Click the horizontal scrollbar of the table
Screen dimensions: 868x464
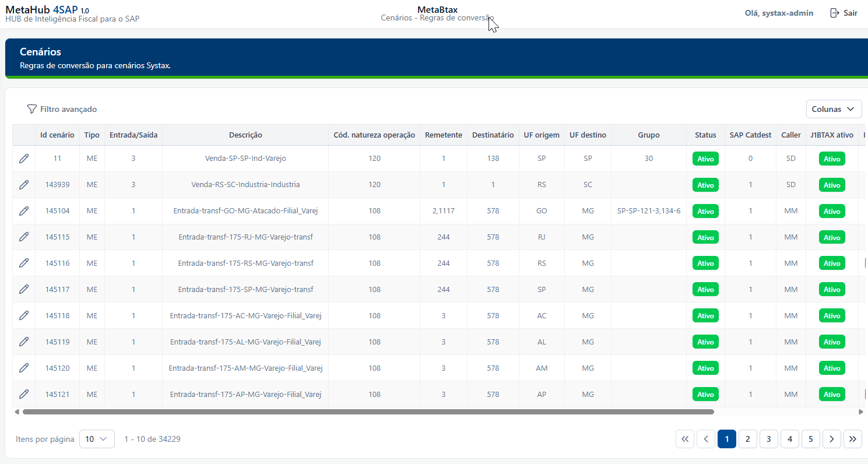click(368, 412)
